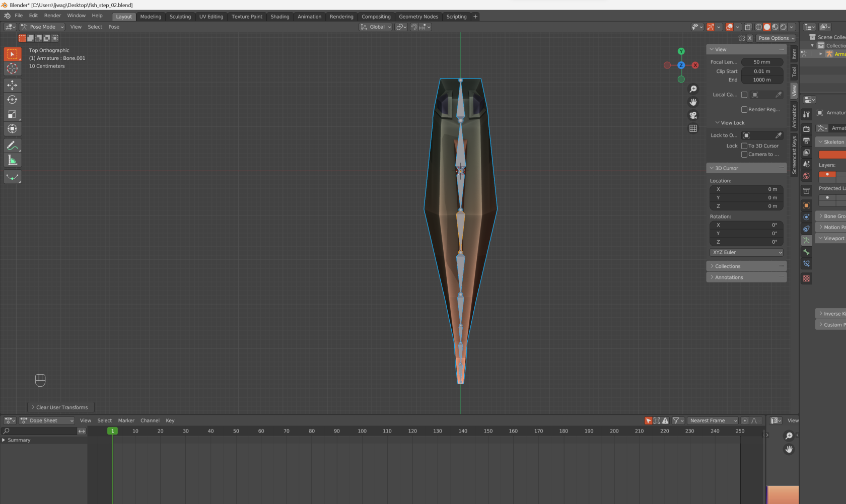Toggle only show selected in Dope Sheet
846x504 pixels.
(x=649, y=421)
